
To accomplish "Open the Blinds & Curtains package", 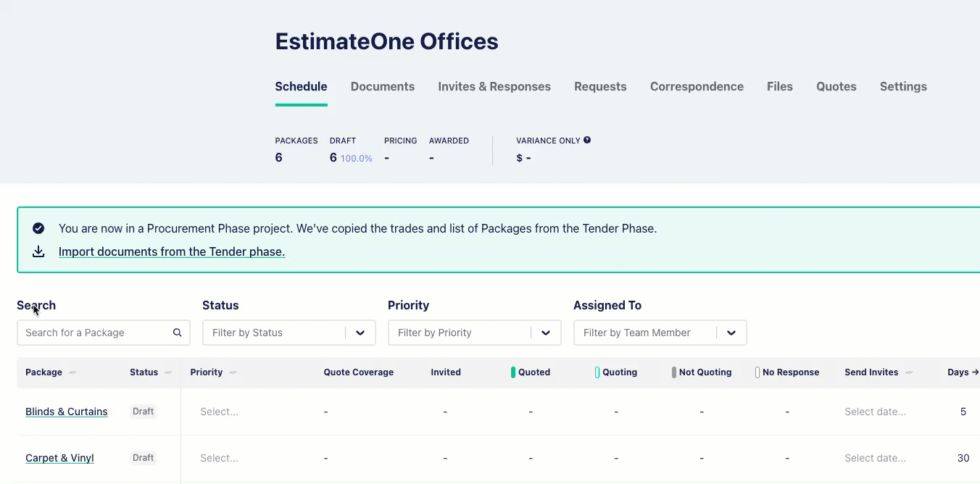I will [67, 412].
